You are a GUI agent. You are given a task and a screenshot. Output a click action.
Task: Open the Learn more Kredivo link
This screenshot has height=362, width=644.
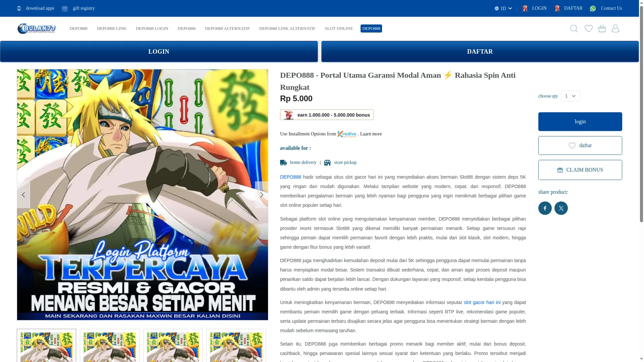coord(371,134)
